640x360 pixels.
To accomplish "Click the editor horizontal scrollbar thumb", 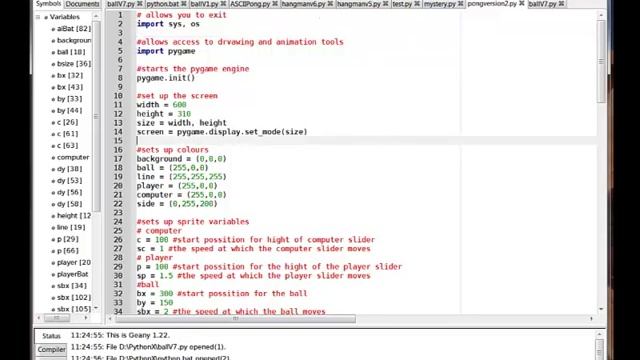I will (235, 318).
